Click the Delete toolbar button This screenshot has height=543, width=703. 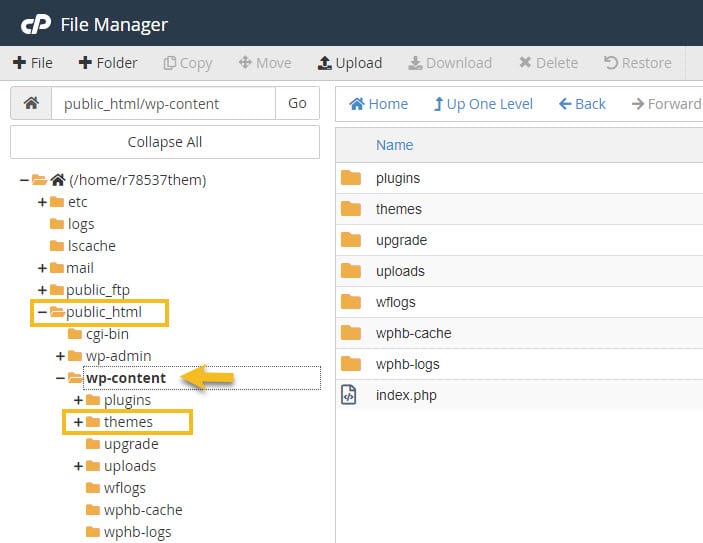point(548,63)
